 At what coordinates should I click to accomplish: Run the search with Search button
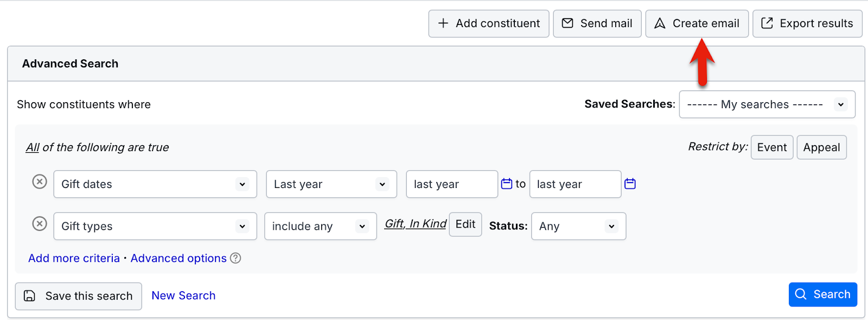(x=822, y=294)
